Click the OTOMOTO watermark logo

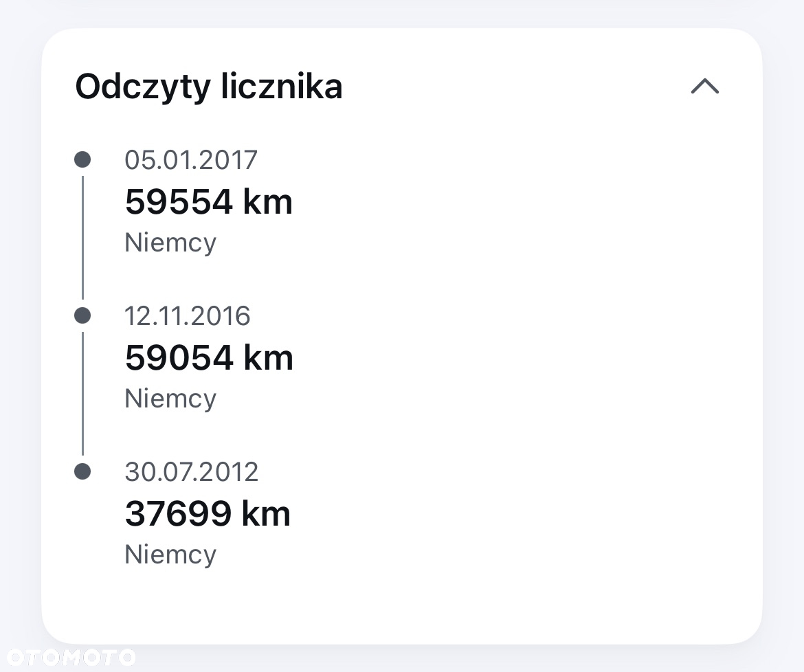71,657
